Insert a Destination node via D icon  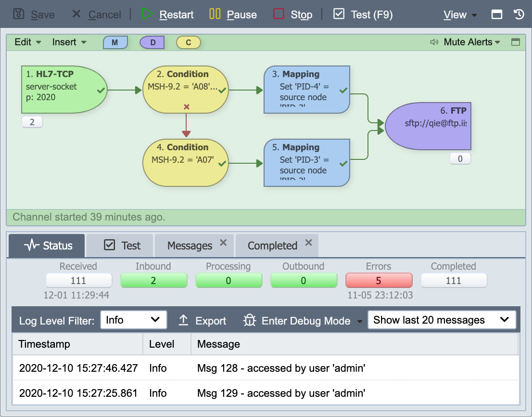[152, 42]
